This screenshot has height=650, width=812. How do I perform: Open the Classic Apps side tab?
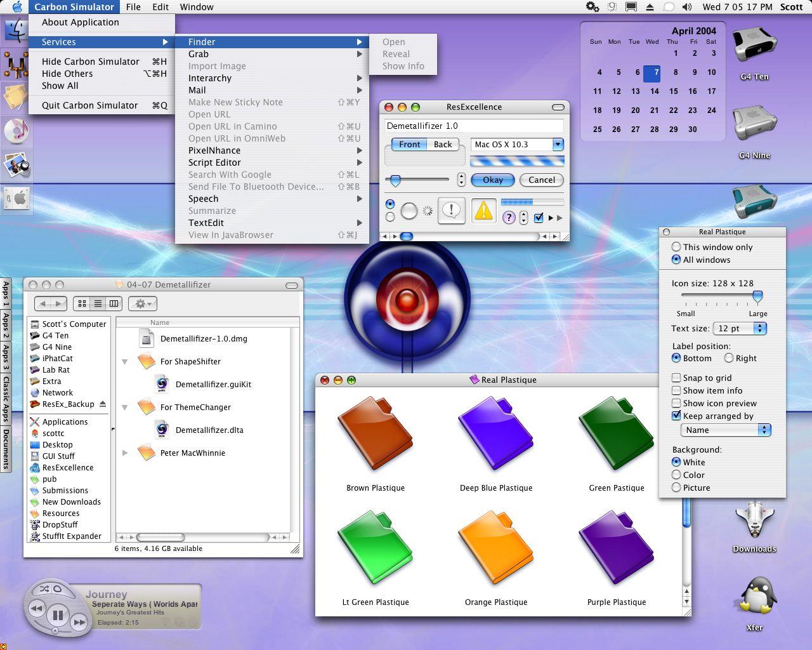pyautogui.click(x=6, y=399)
